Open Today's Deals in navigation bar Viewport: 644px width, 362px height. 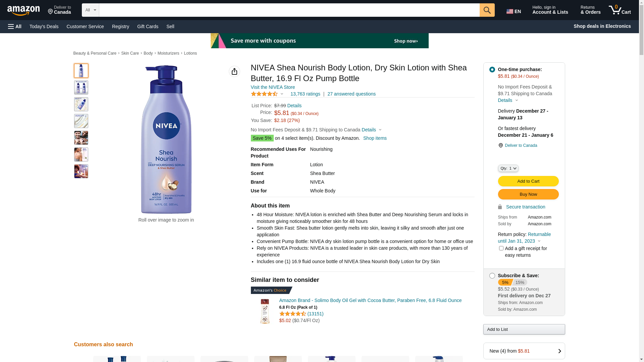pyautogui.click(x=44, y=26)
